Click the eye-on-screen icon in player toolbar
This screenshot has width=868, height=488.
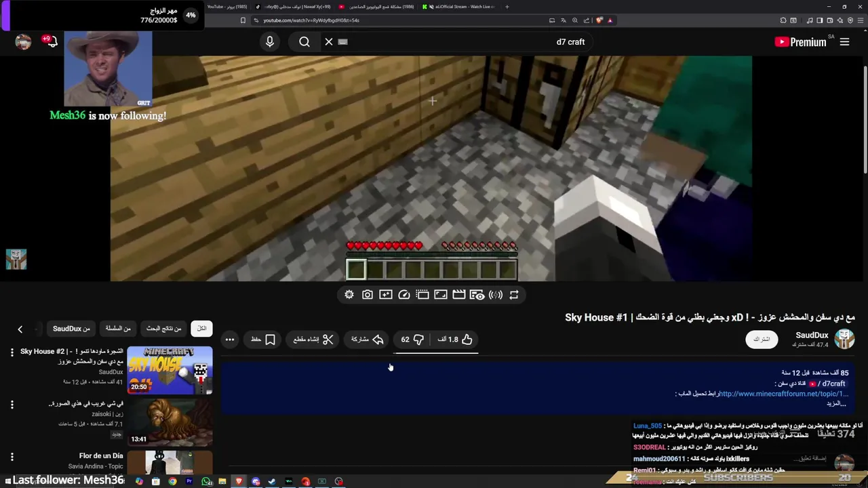point(477,295)
